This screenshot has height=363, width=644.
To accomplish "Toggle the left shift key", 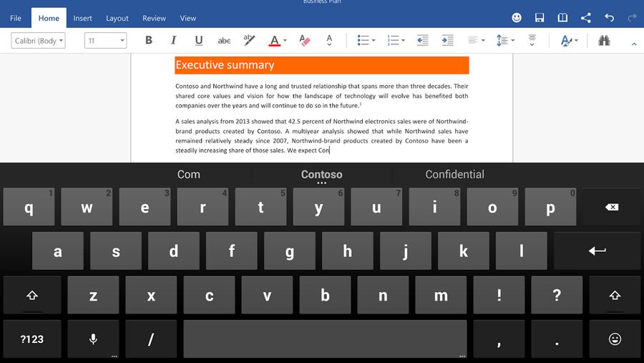I will click(32, 295).
